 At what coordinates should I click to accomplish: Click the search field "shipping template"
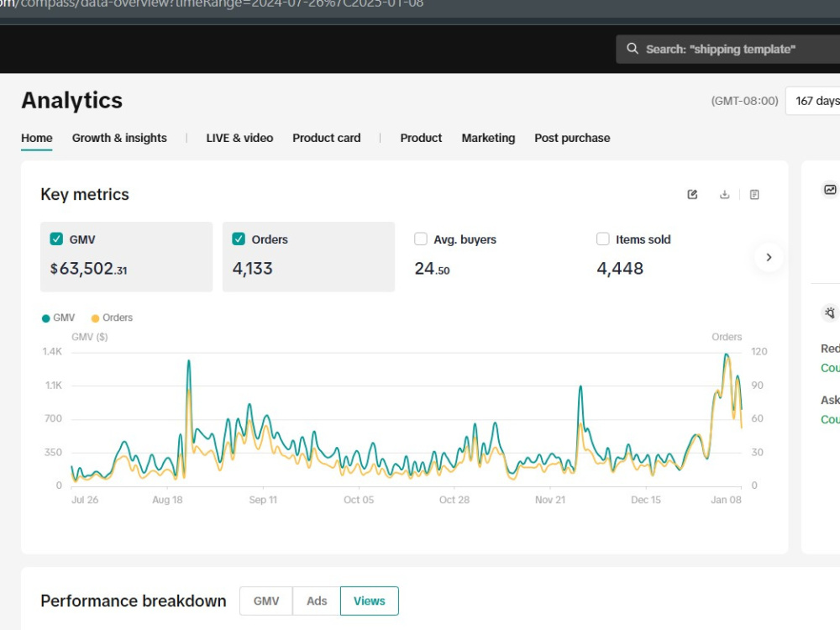point(728,50)
